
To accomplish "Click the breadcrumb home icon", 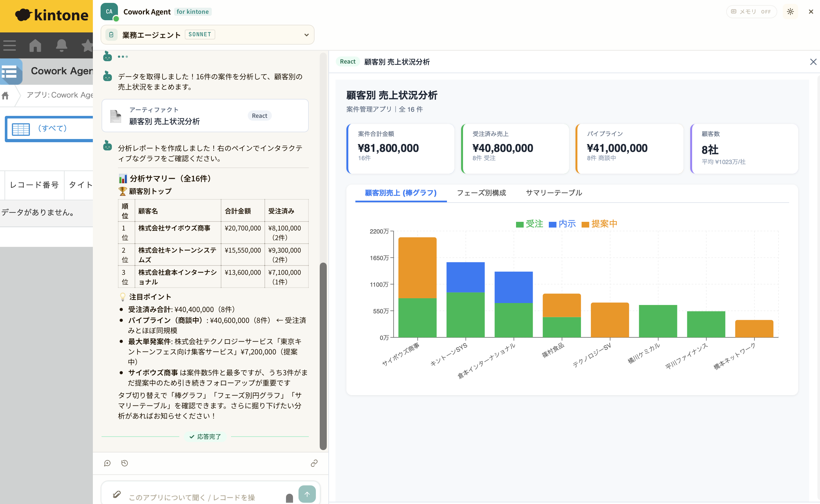I will tap(5, 96).
